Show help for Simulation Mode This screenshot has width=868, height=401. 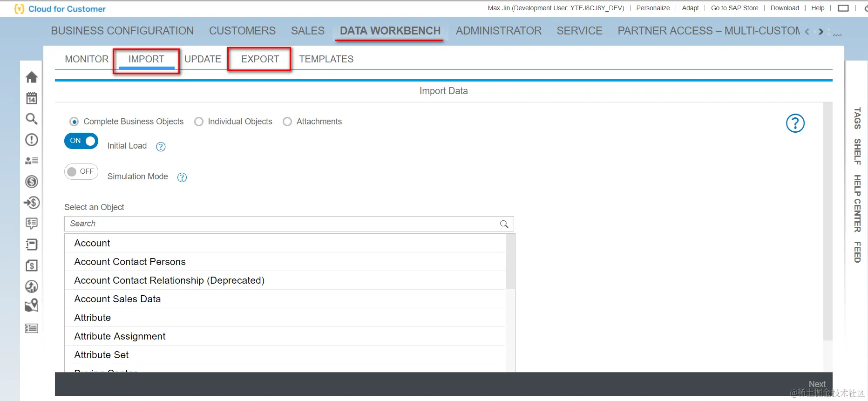(x=182, y=177)
